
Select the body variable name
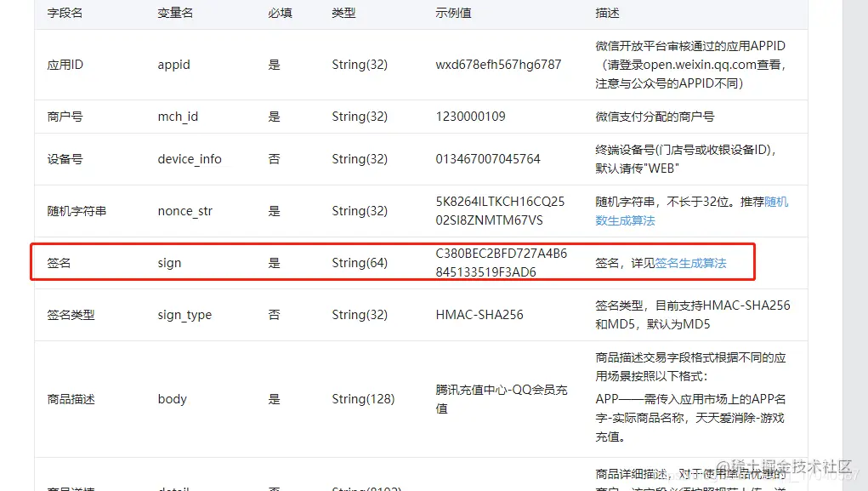pos(173,399)
